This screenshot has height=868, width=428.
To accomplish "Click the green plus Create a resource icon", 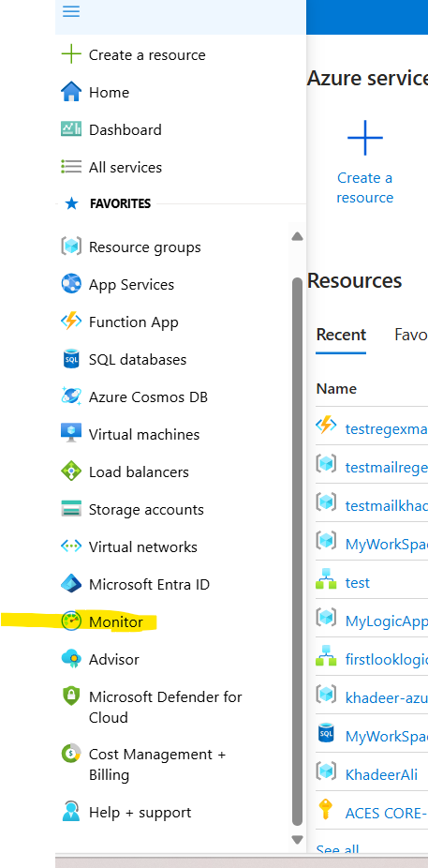I will point(71,54).
